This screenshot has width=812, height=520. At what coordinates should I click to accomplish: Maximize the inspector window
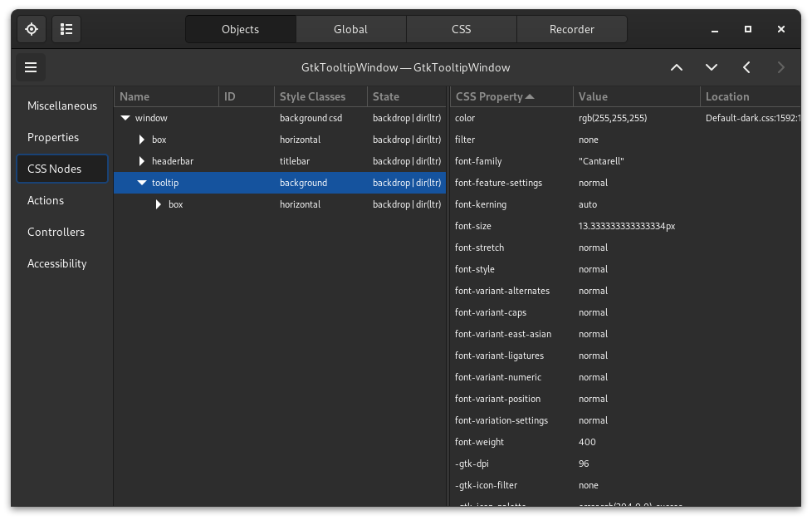pyautogui.click(x=748, y=30)
